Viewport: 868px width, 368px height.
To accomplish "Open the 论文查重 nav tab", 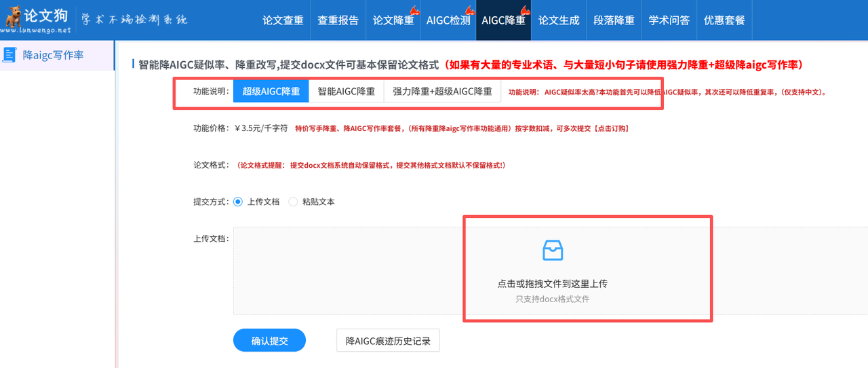I will 283,20.
